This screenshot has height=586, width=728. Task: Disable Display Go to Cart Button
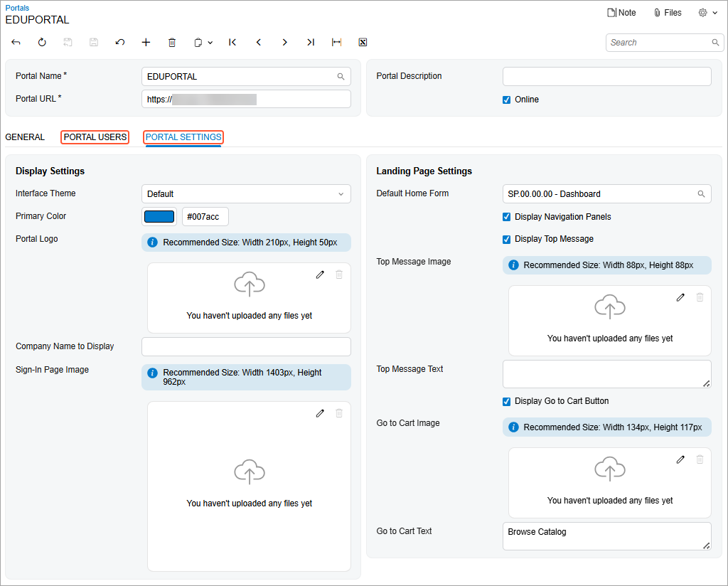507,401
